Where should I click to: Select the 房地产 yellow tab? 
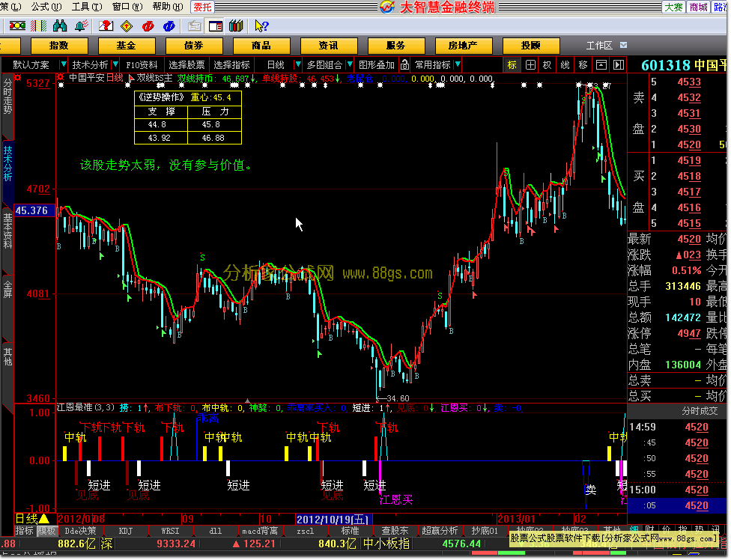coord(463,46)
